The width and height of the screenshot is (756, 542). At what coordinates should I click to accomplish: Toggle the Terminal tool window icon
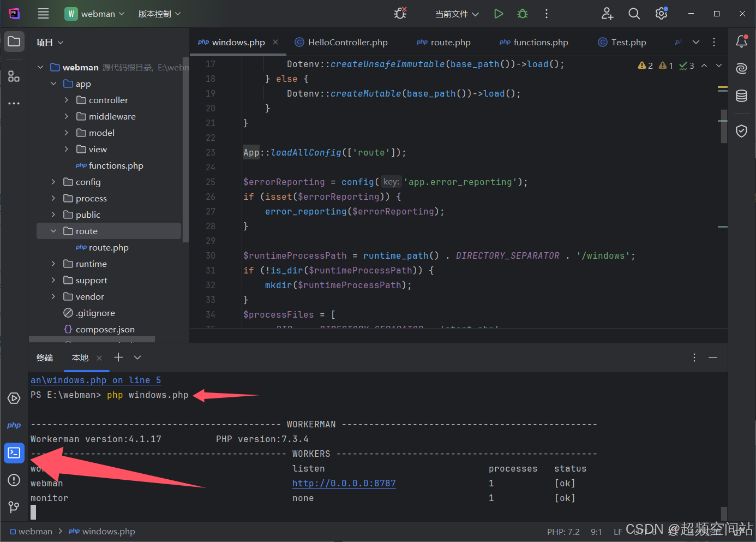[14, 453]
